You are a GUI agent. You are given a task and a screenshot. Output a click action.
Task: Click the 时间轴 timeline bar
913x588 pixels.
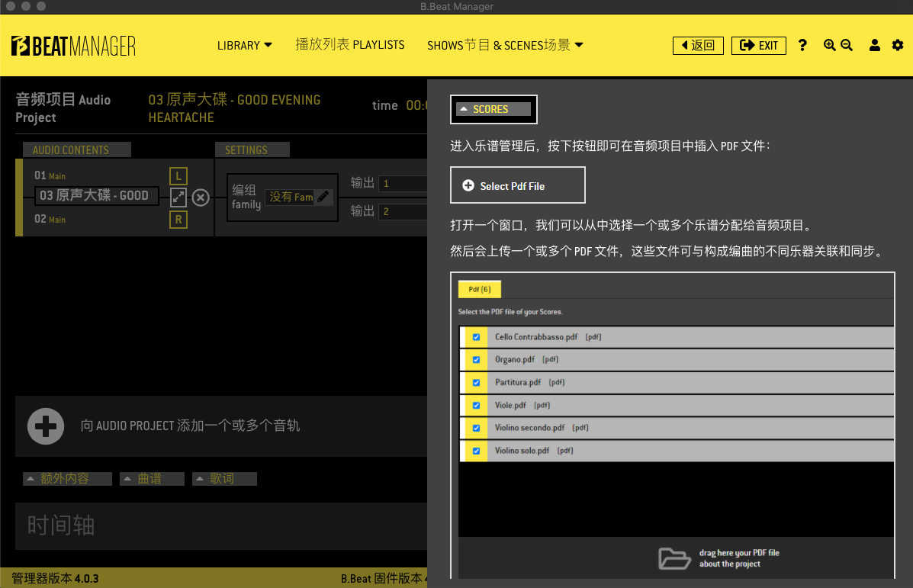coord(221,526)
